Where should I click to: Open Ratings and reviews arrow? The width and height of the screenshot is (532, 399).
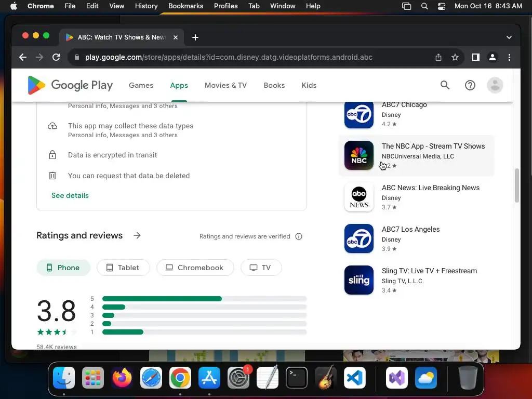pos(137,235)
